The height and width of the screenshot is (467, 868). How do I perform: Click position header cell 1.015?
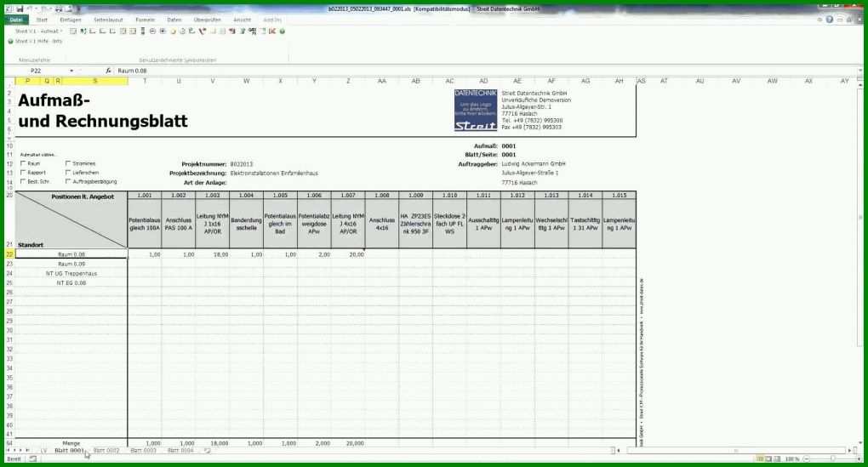pos(619,196)
